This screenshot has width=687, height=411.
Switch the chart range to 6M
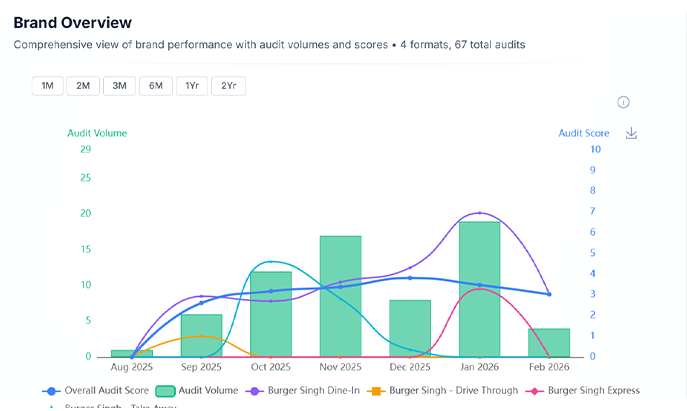pos(156,86)
